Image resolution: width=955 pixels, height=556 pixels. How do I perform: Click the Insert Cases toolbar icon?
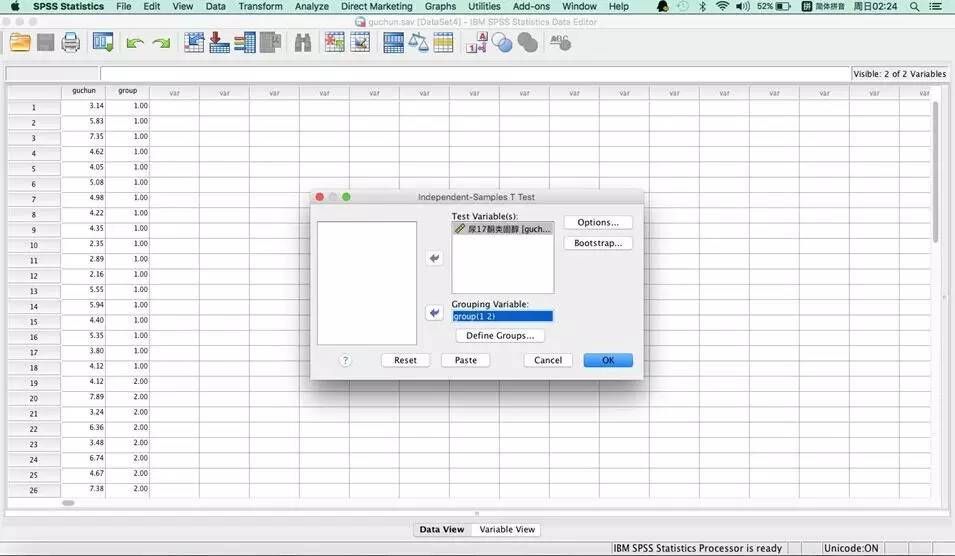[x=334, y=43]
